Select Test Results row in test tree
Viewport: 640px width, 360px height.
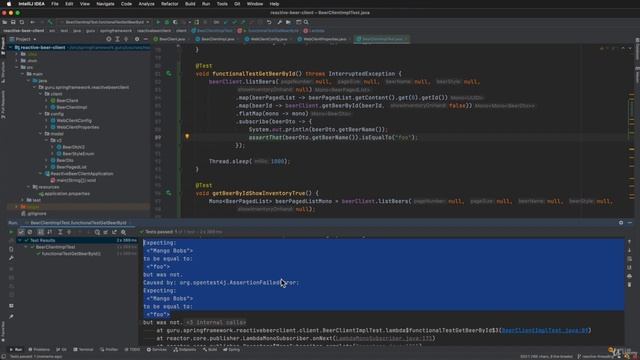(x=78, y=240)
